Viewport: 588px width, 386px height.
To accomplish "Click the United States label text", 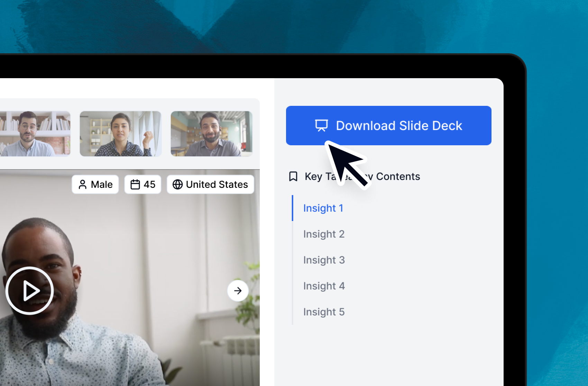I will pos(217,185).
